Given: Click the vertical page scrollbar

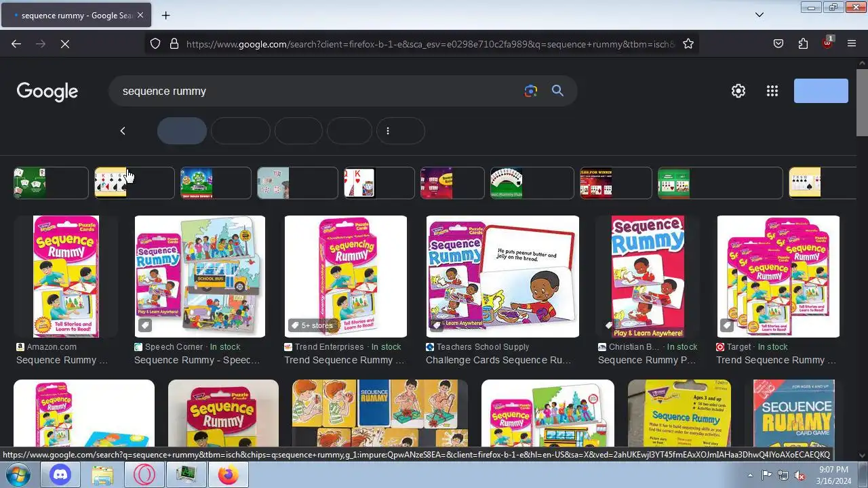Looking at the screenshot, I should [862, 102].
